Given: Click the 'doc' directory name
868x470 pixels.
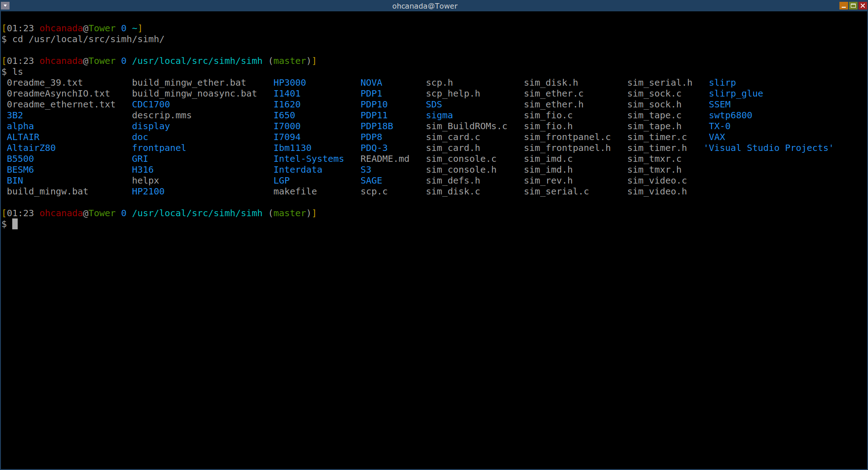Looking at the screenshot, I should pyautogui.click(x=140, y=137).
